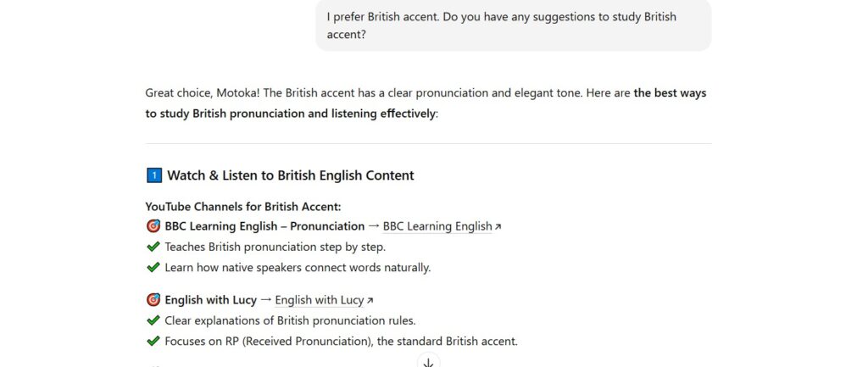This screenshot has width=868, height=367.
Task: Click external arrow after BBC Learning English link
Action: click(498, 227)
